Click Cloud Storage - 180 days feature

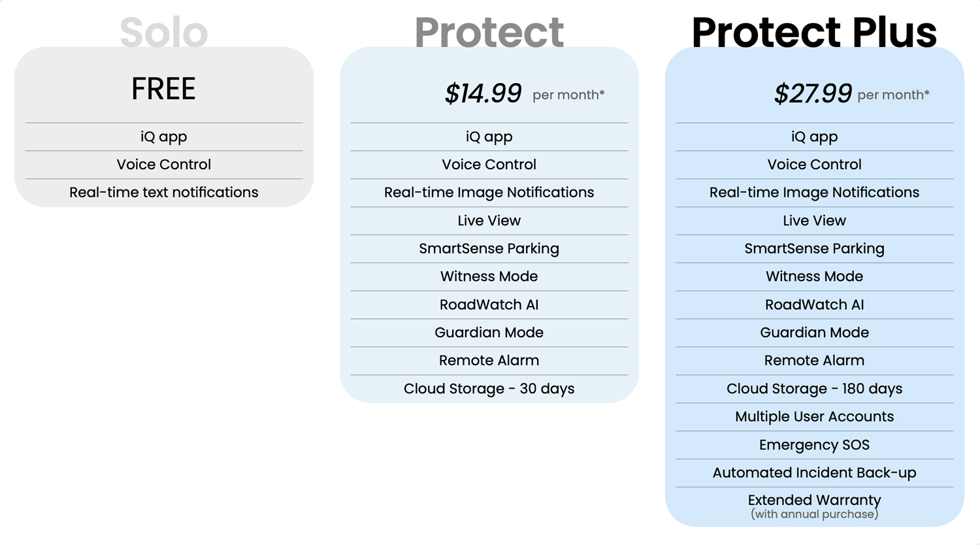814,389
